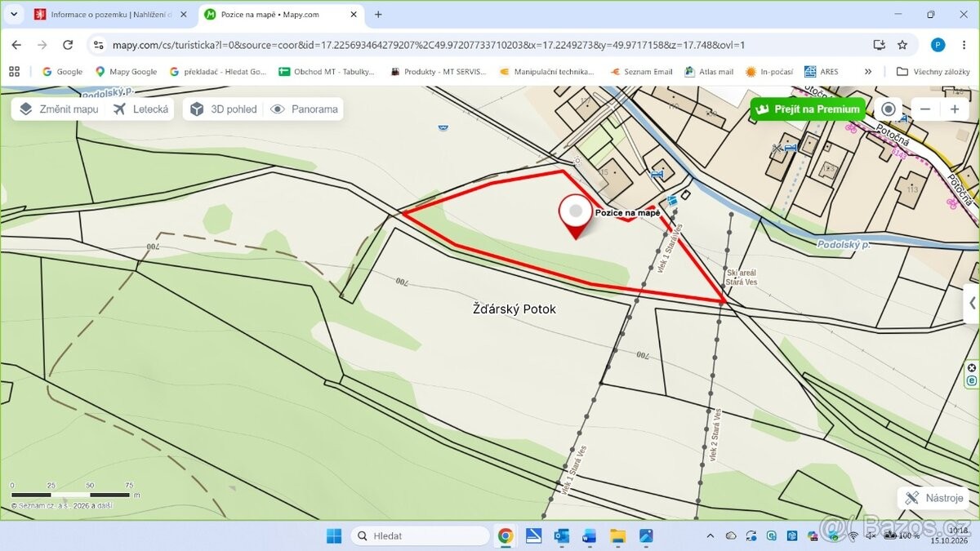Open the Chrome profile avatar

(x=938, y=45)
